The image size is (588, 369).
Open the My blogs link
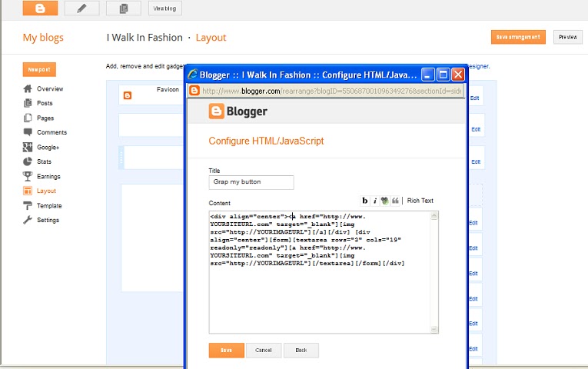pos(43,38)
